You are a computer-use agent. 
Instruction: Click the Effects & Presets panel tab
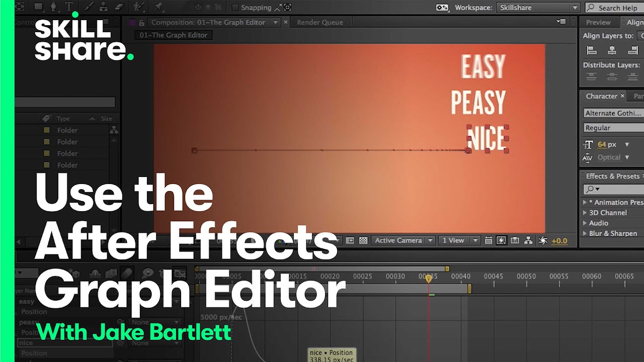pos(613,176)
